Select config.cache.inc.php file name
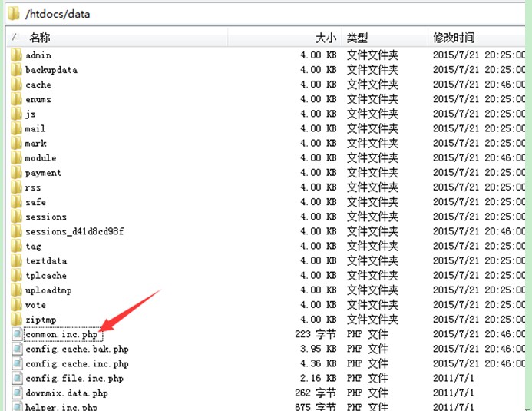Image resolution: width=532 pixels, height=411 pixels. (77, 364)
